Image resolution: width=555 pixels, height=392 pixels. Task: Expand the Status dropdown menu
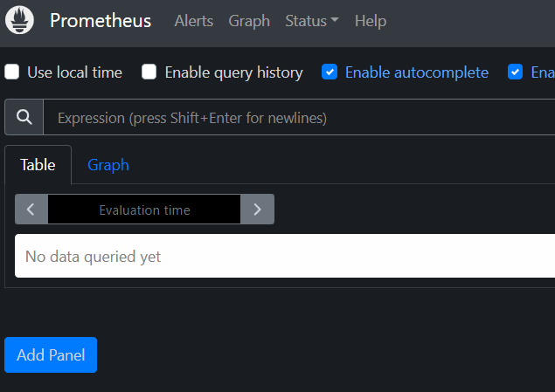[x=312, y=21]
